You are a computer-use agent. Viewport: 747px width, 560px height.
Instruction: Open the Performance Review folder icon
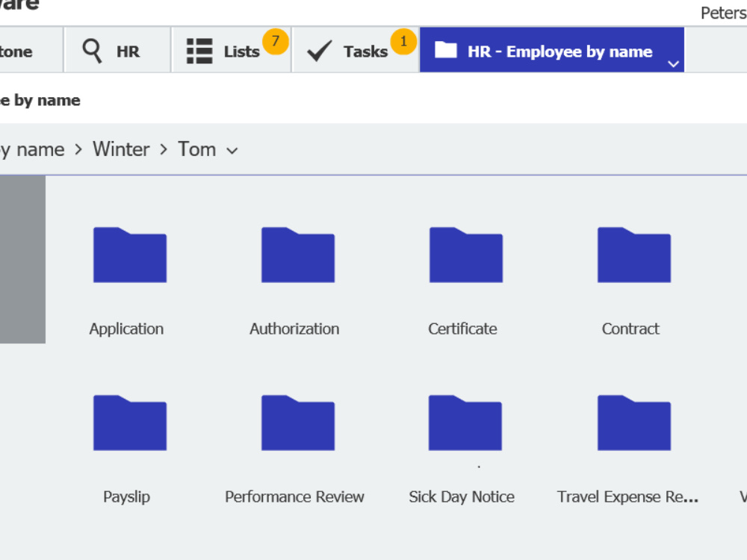tap(298, 423)
